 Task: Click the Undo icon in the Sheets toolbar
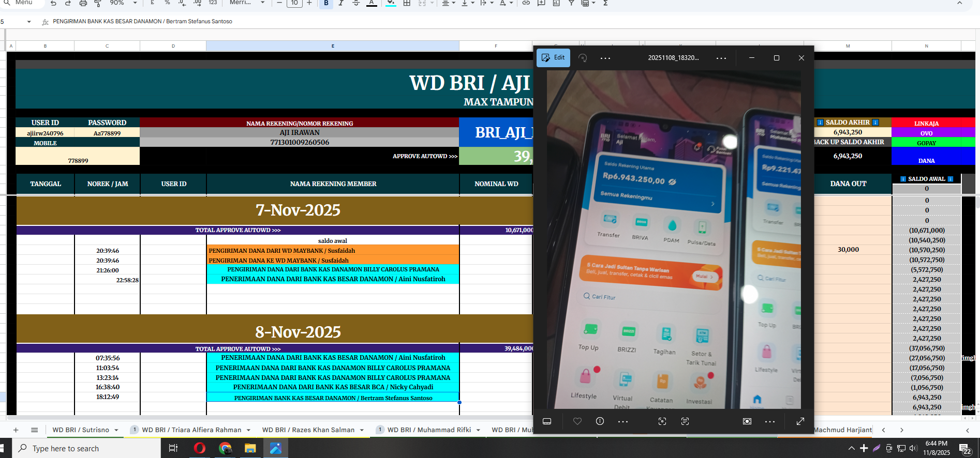click(53, 3)
